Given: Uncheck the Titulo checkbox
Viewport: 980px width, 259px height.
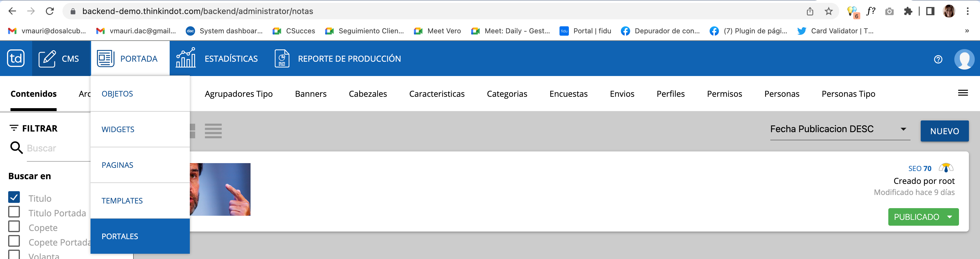Looking at the screenshot, I should (14, 197).
